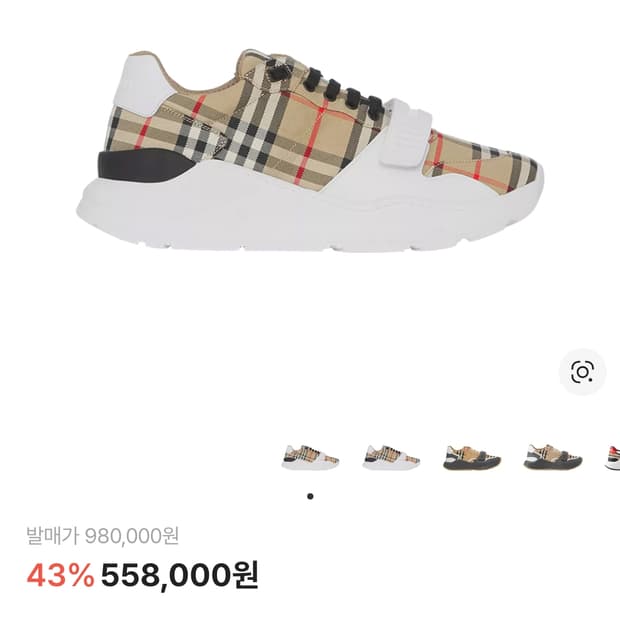Select the third thumbnail with black sole
620x620 pixels.
[x=472, y=457]
